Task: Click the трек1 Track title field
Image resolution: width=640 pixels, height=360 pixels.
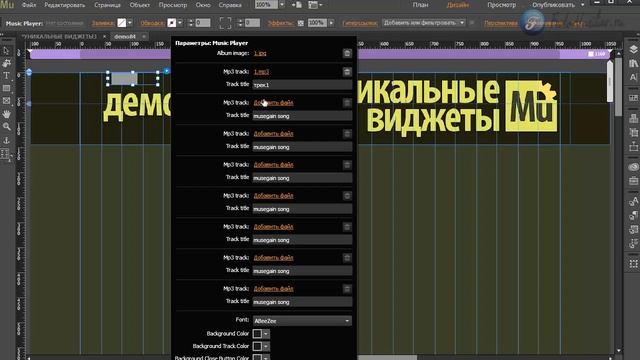Action: [x=302, y=85]
